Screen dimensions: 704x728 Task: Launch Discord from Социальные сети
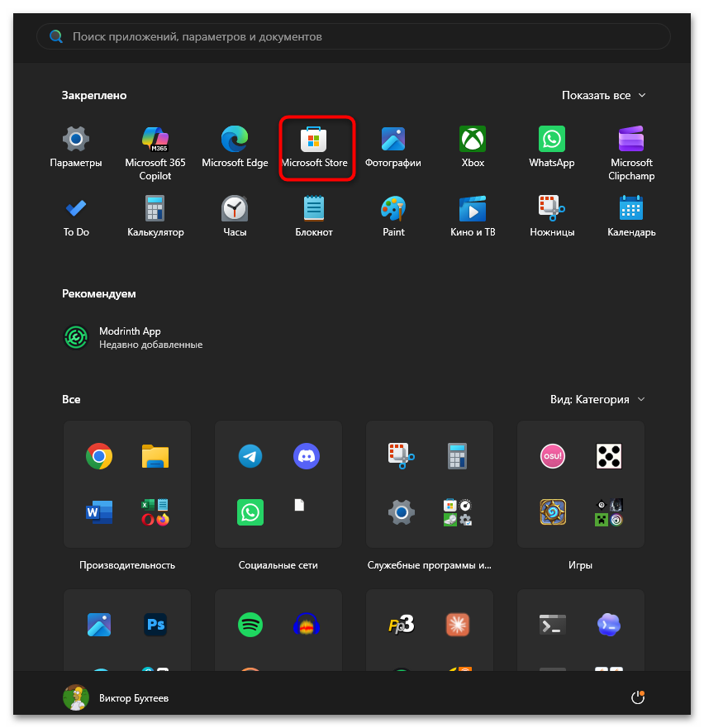(307, 456)
